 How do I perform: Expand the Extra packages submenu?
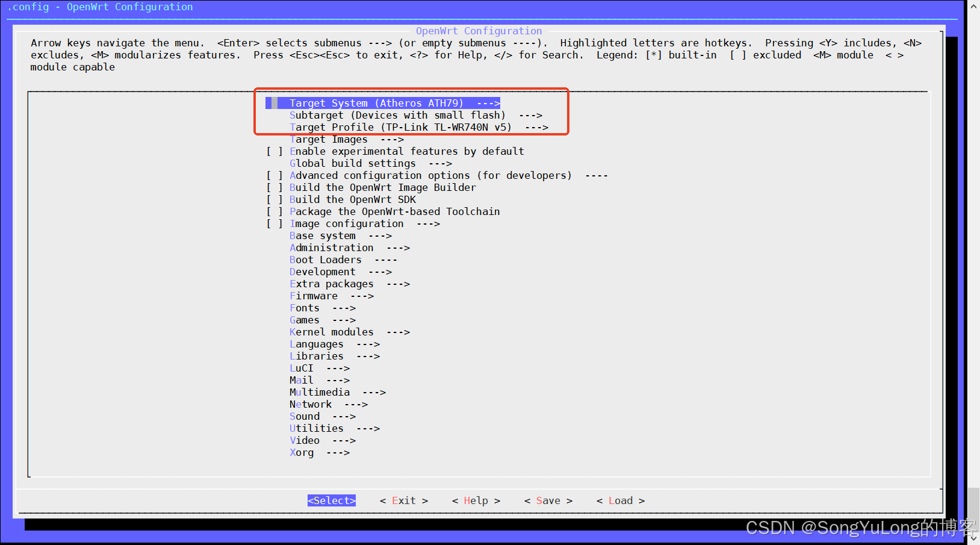[350, 284]
